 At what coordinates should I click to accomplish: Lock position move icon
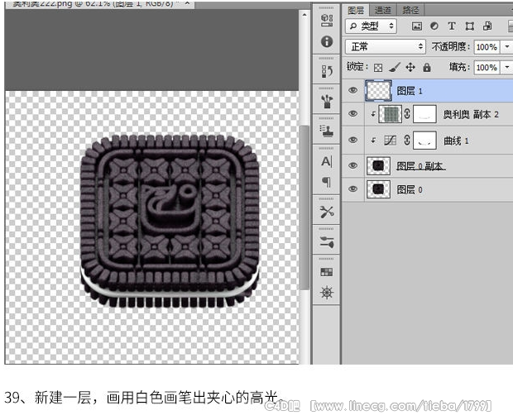[x=410, y=67]
